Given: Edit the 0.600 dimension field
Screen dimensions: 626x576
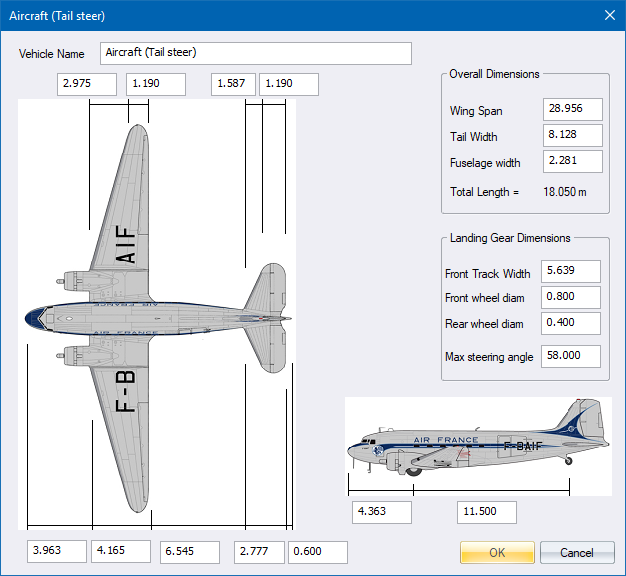Looking at the screenshot, I should point(318,552).
